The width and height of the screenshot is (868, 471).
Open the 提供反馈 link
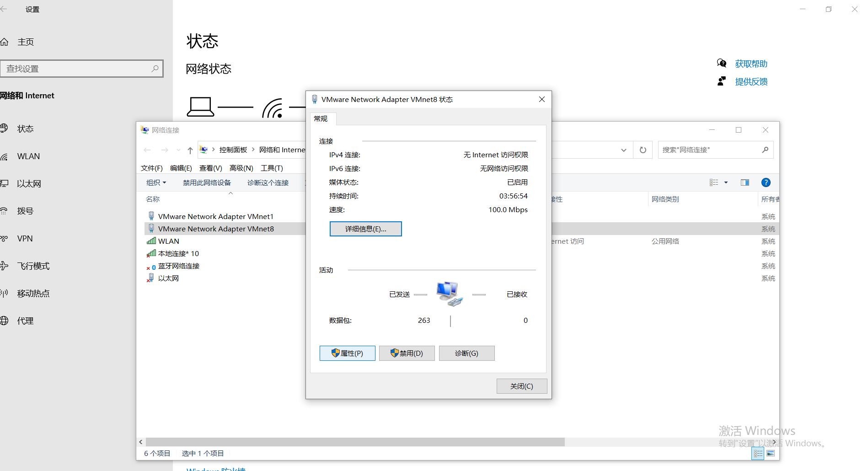point(751,82)
